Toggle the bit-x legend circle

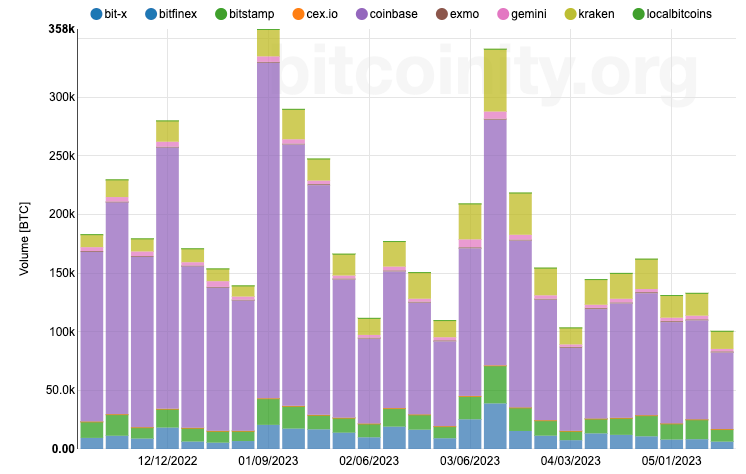pyautogui.click(x=96, y=14)
